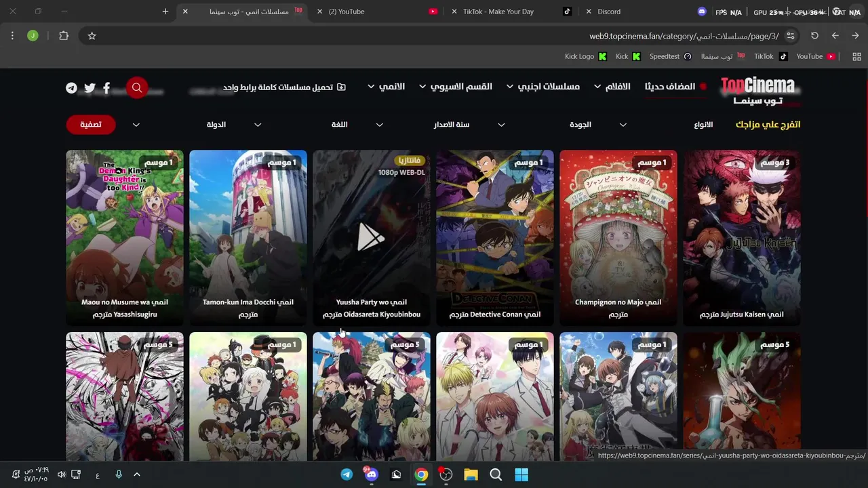This screenshot has height=488, width=868.
Task: Open Windows Search from the taskbar
Action: (x=496, y=474)
